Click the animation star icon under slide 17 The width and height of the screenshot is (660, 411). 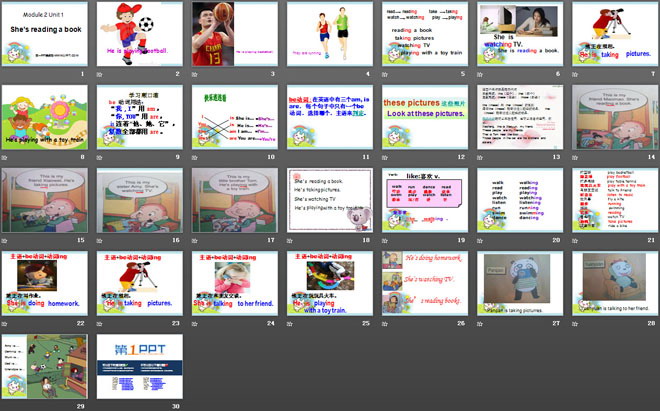(x=195, y=241)
